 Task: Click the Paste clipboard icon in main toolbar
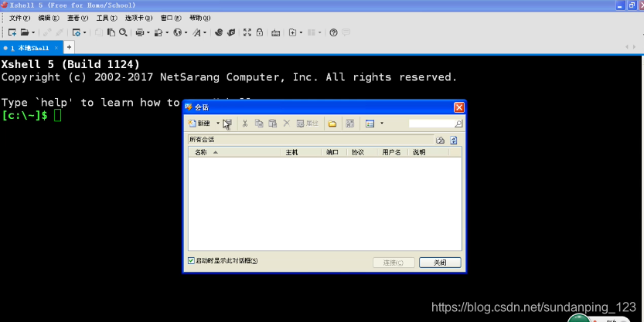(x=111, y=32)
